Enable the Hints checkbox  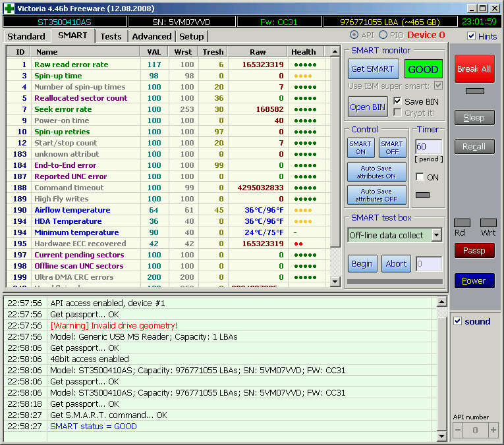(x=471, y=36)
